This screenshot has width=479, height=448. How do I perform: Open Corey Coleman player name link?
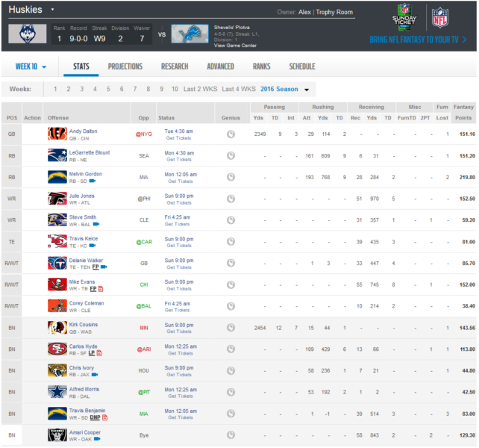pyautogui.click(x=87, y=303)
